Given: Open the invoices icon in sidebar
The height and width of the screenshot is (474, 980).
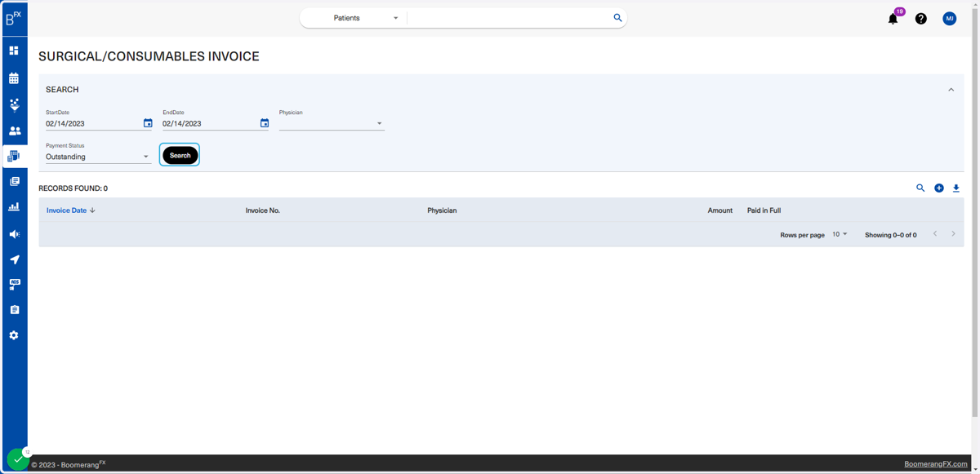Looking at the screenshot, I should [14, 156].
